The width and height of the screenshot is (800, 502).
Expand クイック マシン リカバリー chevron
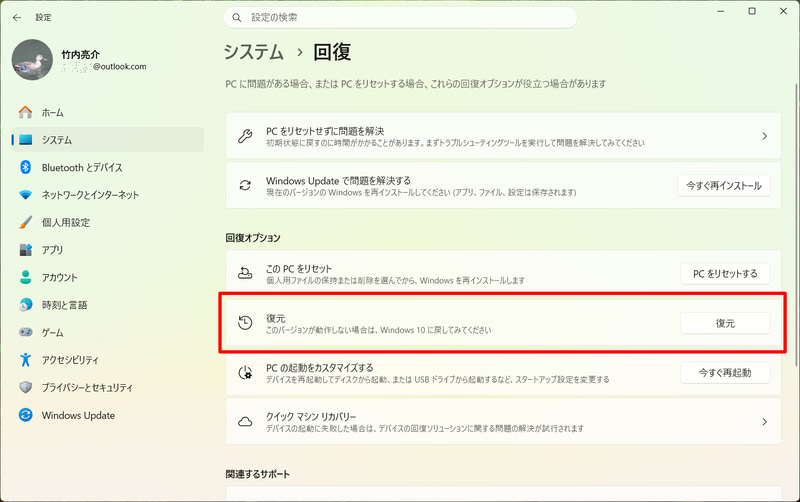tap(764, 422)
